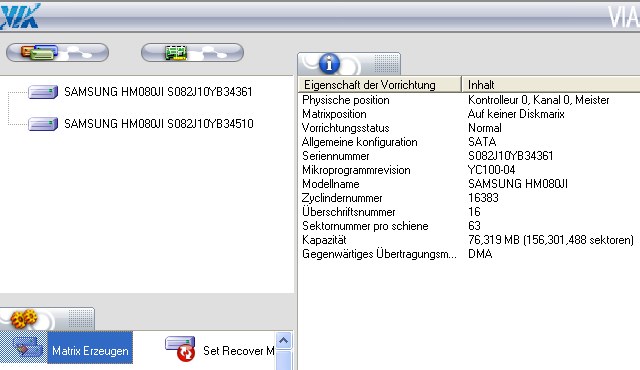Click the value 'Auf keiner Diskmarix'
The width and height of the screenshot is (640, 370).
[516, 114]
